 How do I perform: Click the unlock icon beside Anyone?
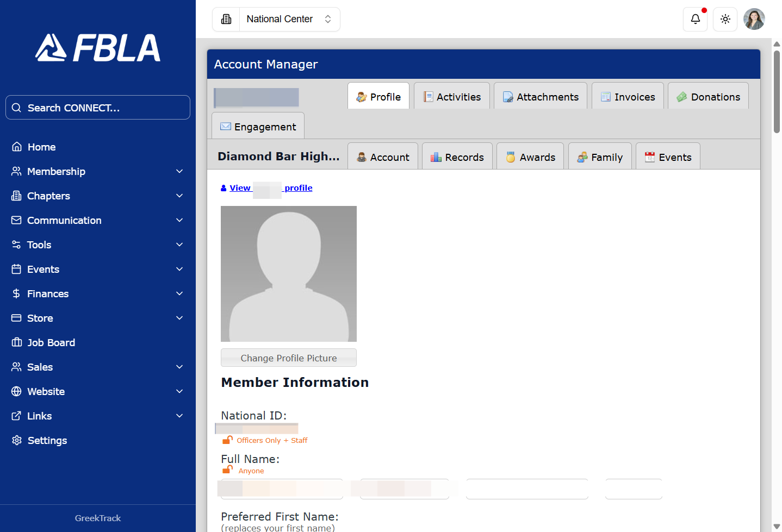[x=228, y=470]
